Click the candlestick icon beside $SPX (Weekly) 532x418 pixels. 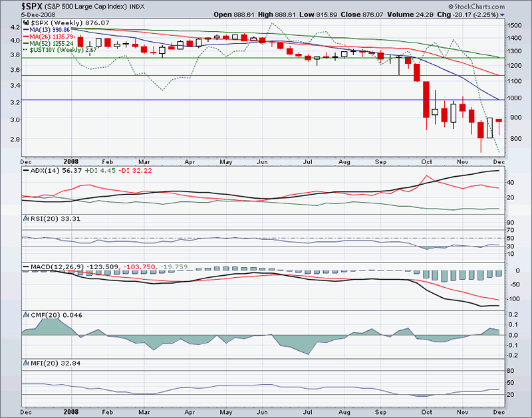(26, 23)
